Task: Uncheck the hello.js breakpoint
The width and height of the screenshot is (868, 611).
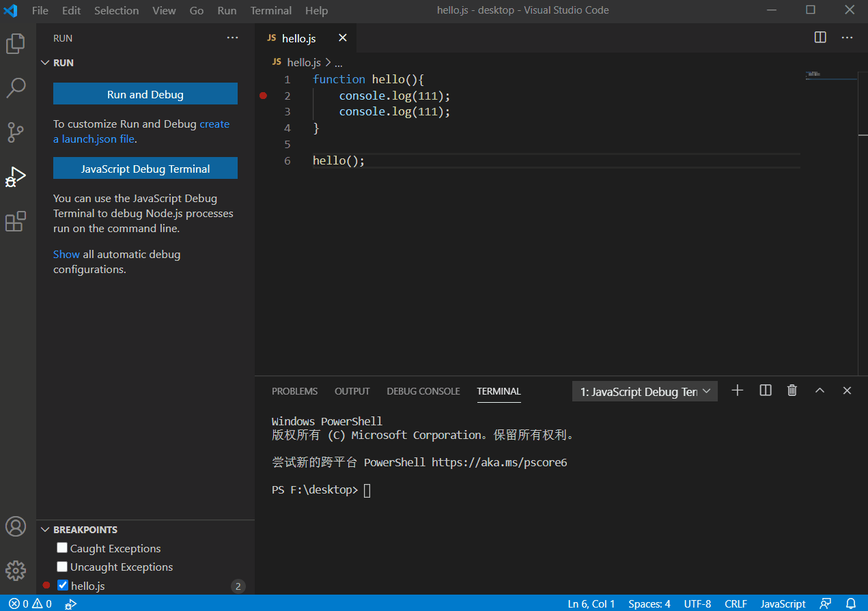Action: click(x=62, y=585)
